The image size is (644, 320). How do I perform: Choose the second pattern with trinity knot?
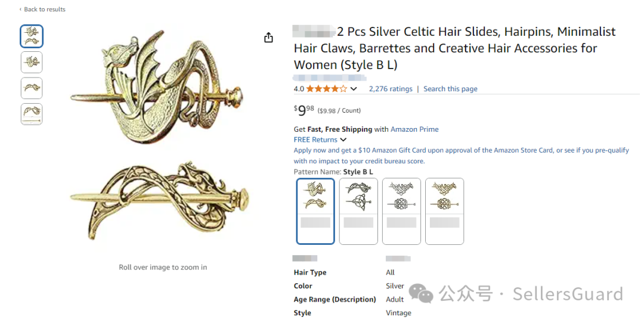[358, 211]
